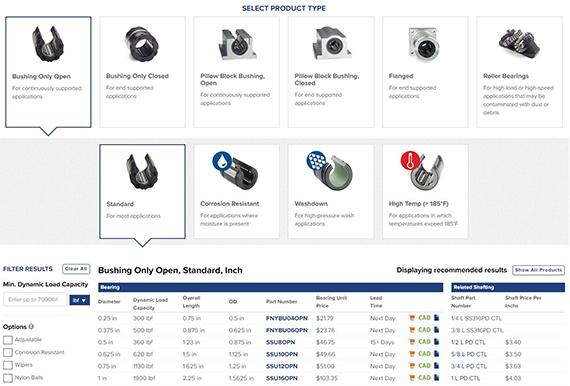Image resolution: width=570 pixels, height=386 pixels.
Task: Tick the Nylon Balls checkbox
Action: click(x=8, y=378)
